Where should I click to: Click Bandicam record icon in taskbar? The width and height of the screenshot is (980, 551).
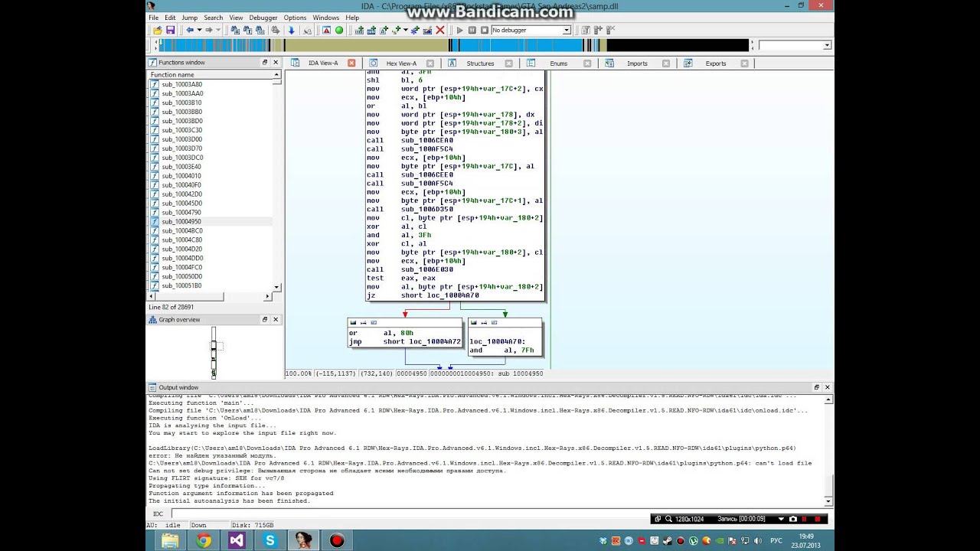point(337,540)
